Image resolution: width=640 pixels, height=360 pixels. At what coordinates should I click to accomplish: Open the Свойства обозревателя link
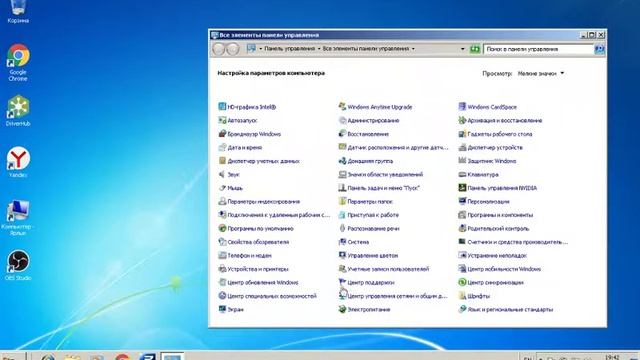pyautogui.click(x=258, y=242)
